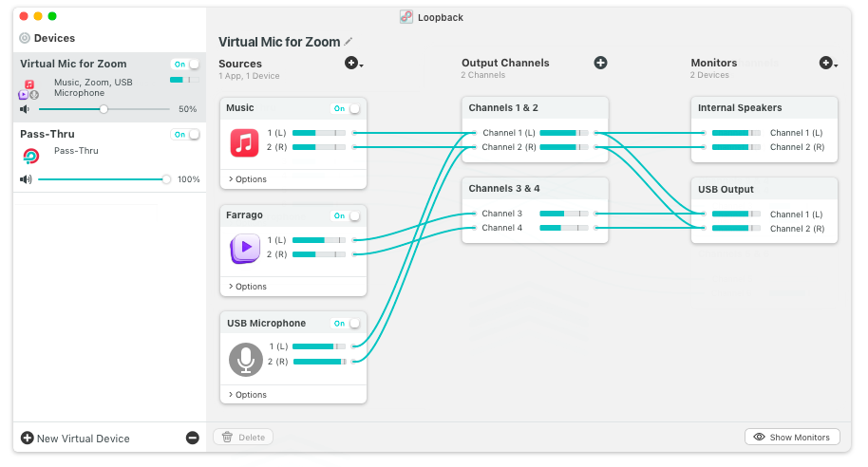The image size is (868, 467).
Task: Click the 100% volume value
Action: [189, 179]
